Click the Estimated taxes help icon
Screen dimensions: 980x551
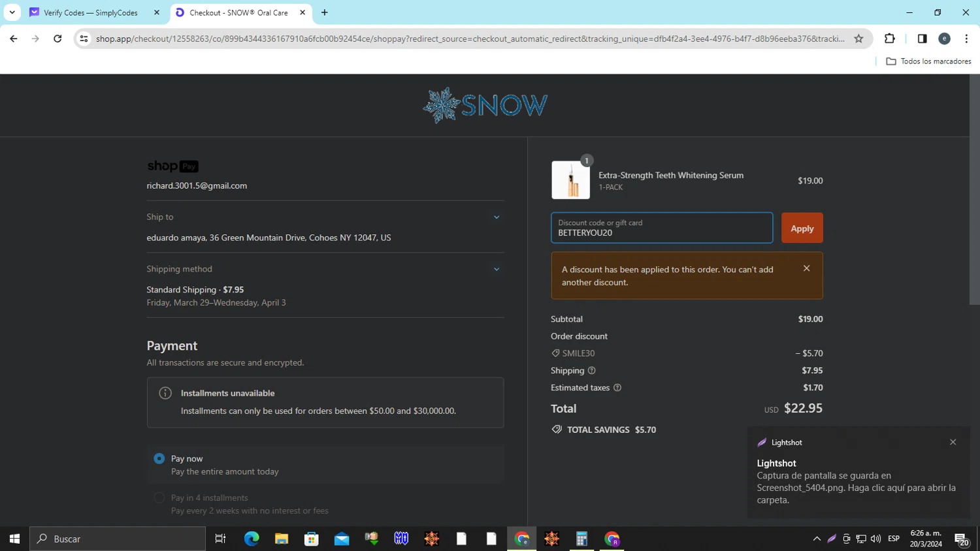pos(617,388)
